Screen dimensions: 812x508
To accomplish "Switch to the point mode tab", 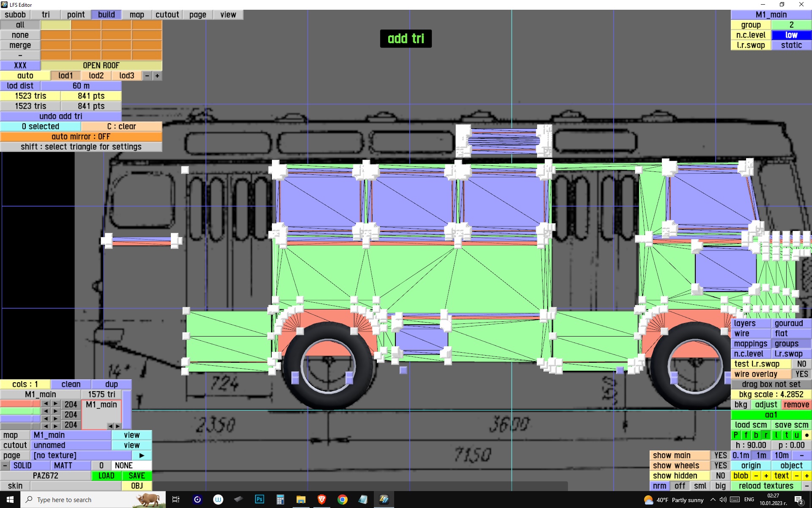I will (x=76, y=15).
